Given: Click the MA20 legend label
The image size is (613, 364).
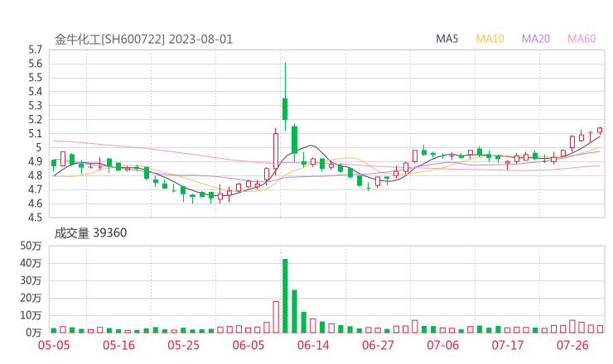Looking at the screenshot, I should click(536, 39).
